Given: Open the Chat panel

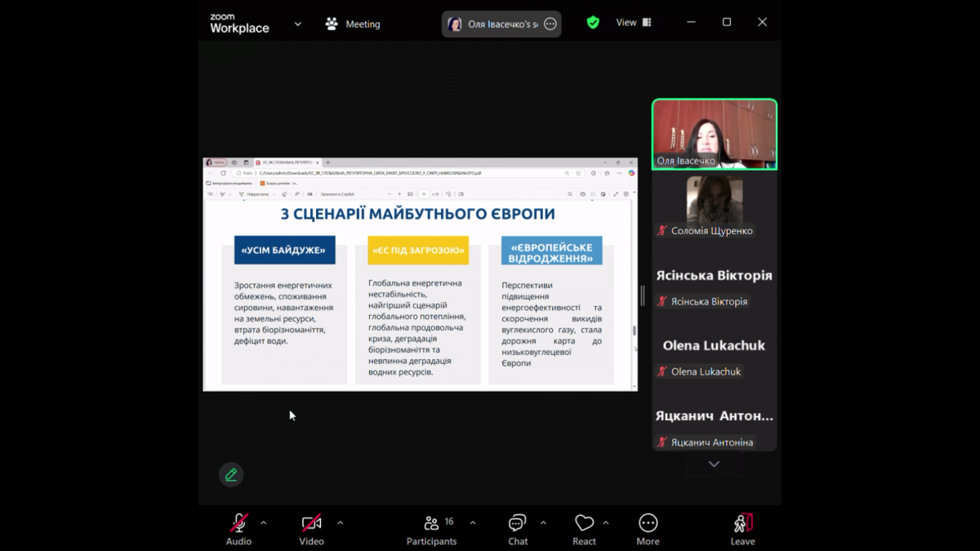Looking at the screenshot, I should (517, 522).
